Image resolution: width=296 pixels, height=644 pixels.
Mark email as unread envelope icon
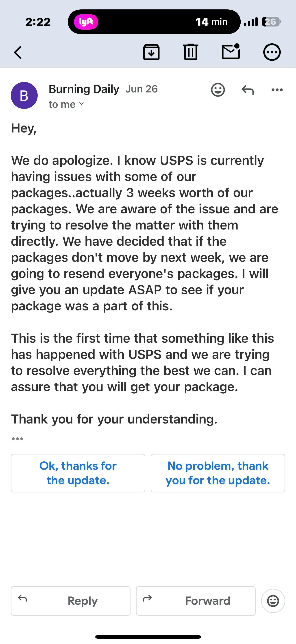tap(231, 51)
